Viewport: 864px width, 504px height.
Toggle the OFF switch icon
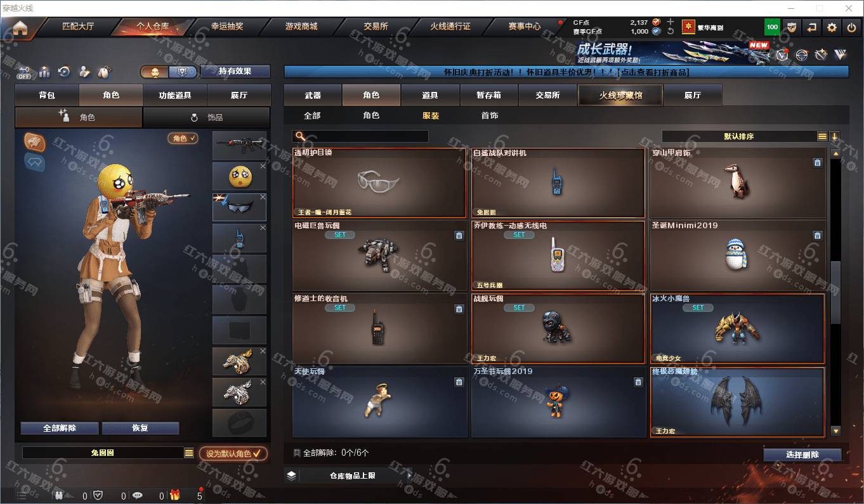coord(23,72)
